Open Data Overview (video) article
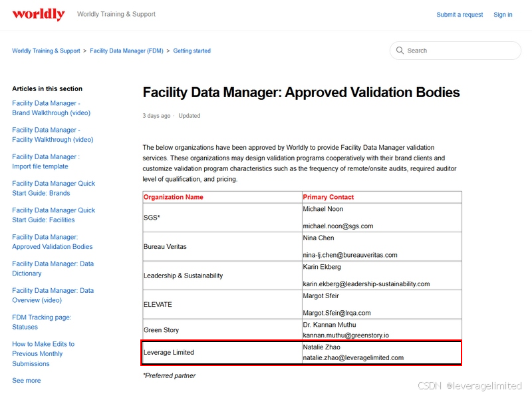 pyautogui.click(x=53, y=296)
